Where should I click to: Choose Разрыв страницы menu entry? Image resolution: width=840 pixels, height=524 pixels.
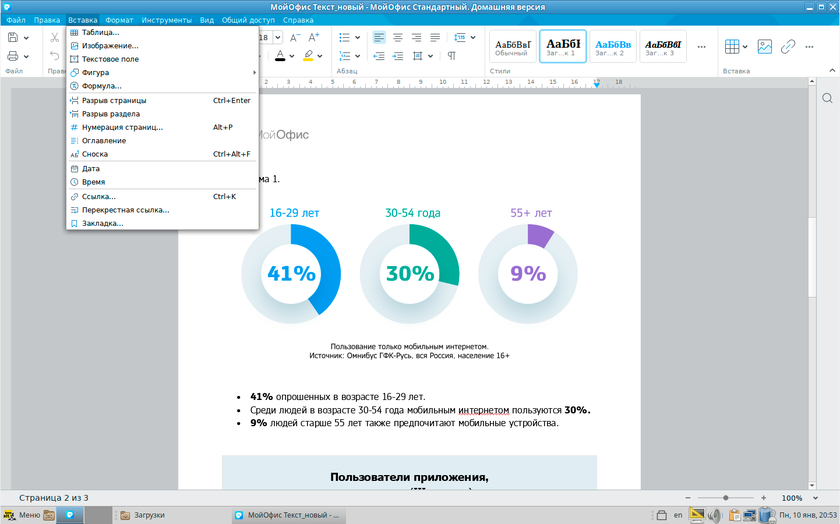click(114, 100)
